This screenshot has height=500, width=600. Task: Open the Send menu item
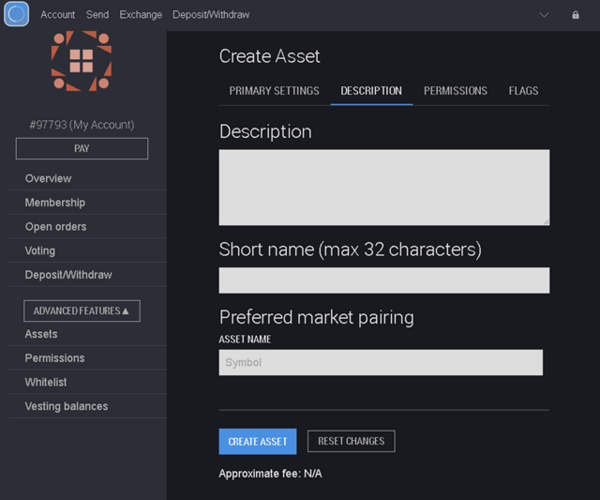tap(97, 15)
